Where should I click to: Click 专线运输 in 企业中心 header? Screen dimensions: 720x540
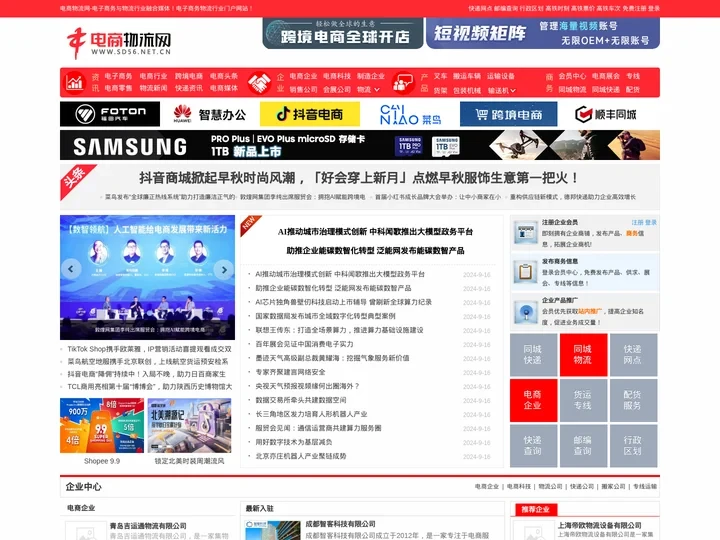645,486
